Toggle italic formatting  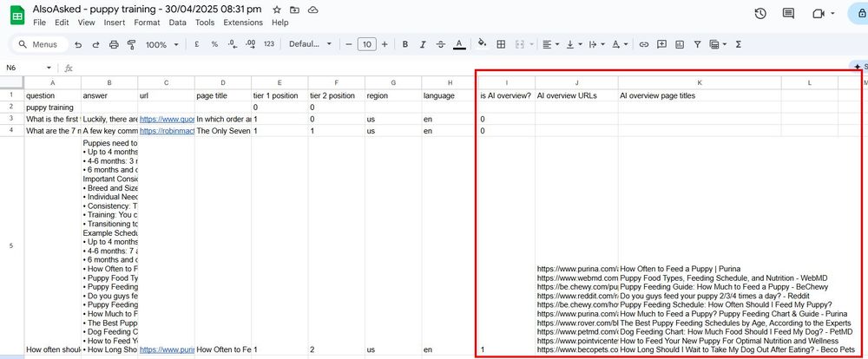click(x=423, y=44)
